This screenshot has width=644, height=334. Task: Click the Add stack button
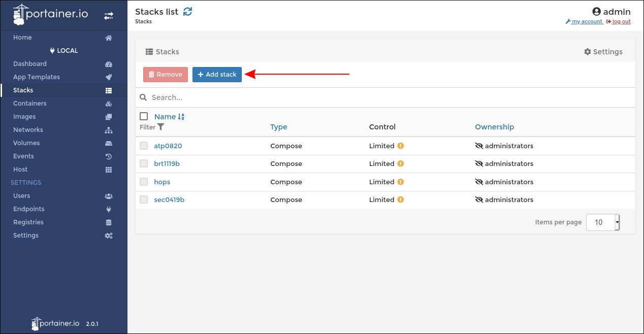(x=217, y=74)
